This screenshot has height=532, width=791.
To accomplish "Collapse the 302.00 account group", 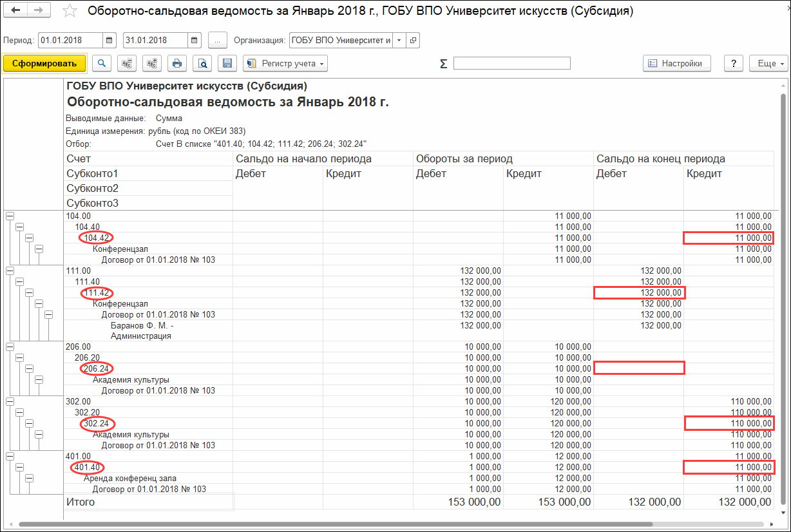I will pyautogui.click(x=10, y=401).
